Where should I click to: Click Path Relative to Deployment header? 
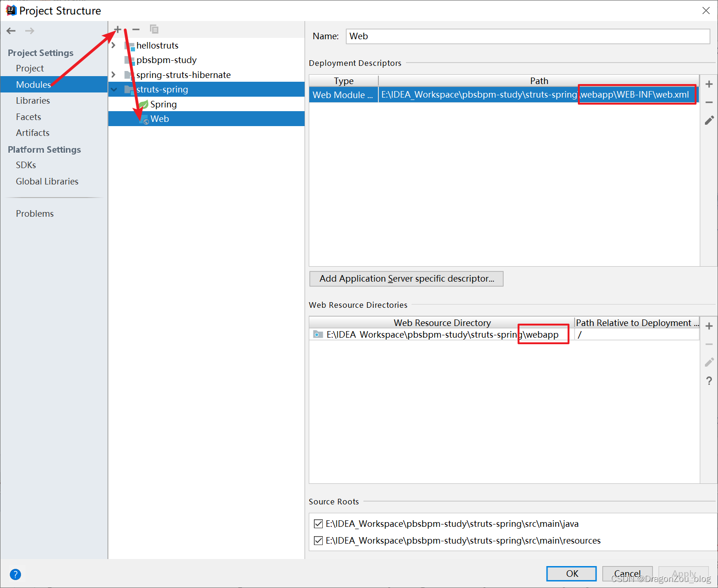pos(637,323)
